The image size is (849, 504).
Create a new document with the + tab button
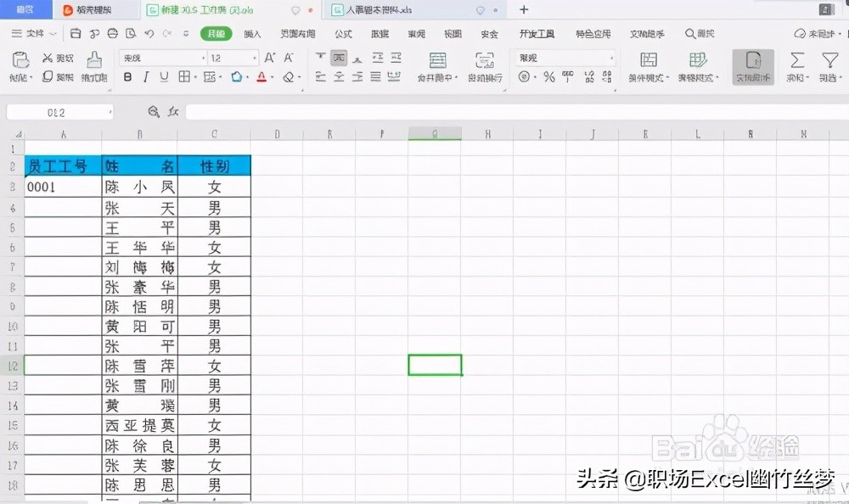click(523, 10)
